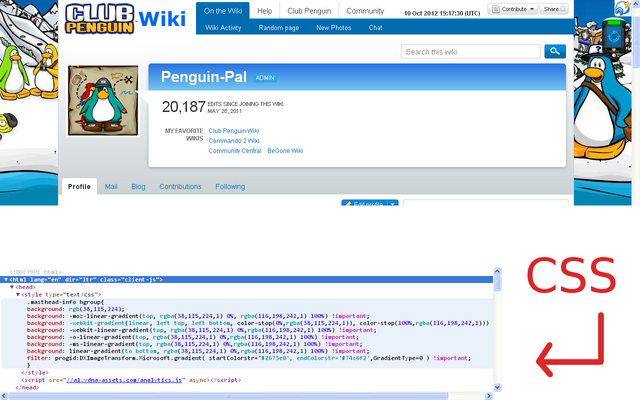Click the blue search magnifier button
Image resolution: width=640 pixels, height=400 pixels.
[555, 51]
